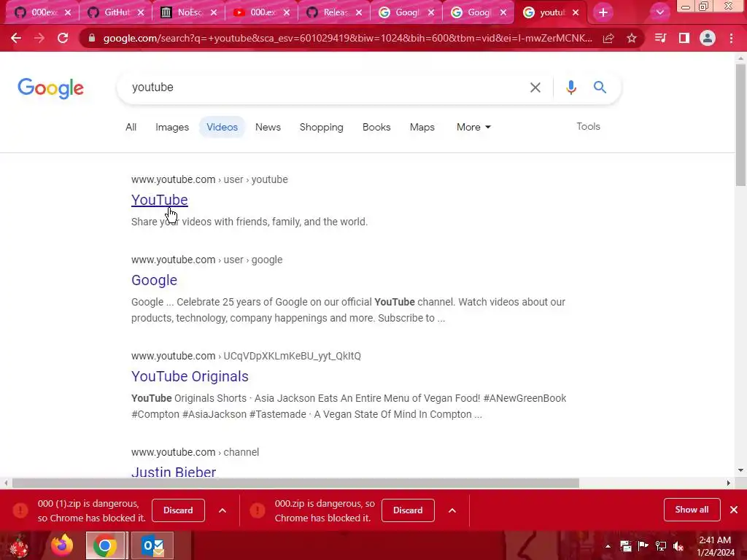The image size is (747, 560).
Task: Open the Windows Start button
Action: pyautogui.click(x=19, y=545)
